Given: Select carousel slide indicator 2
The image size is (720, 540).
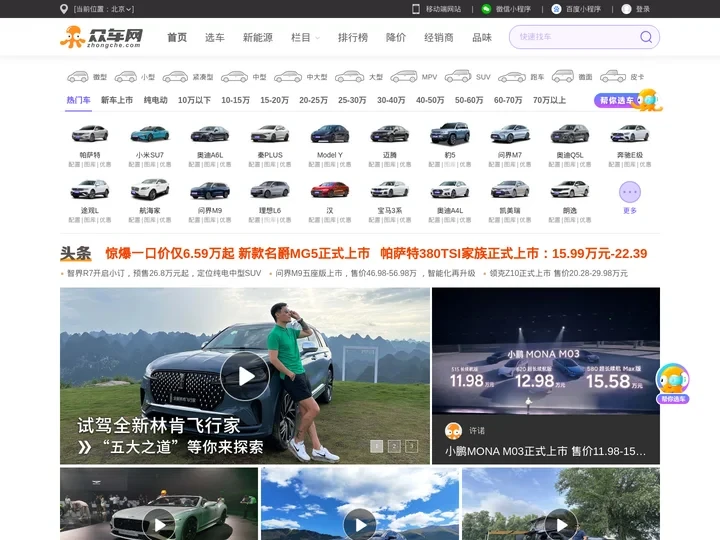Looking at the screenshot, I should coord(394,446).
